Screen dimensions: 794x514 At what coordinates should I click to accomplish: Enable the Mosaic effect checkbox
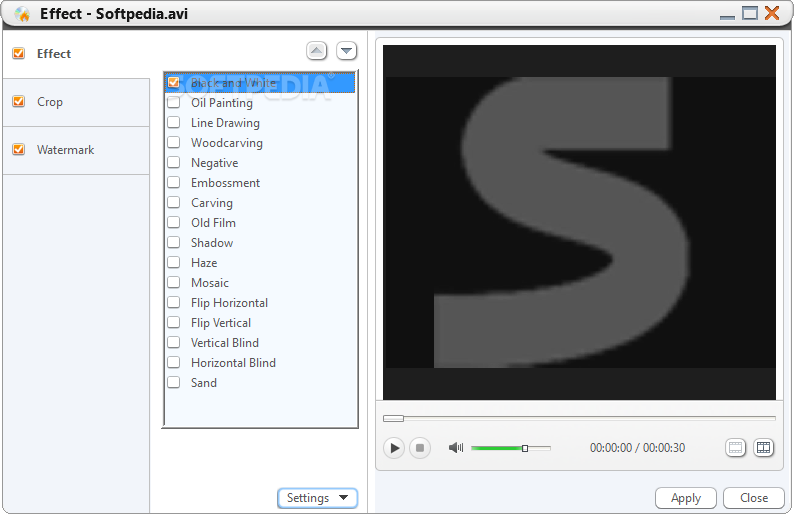point(174,283)
